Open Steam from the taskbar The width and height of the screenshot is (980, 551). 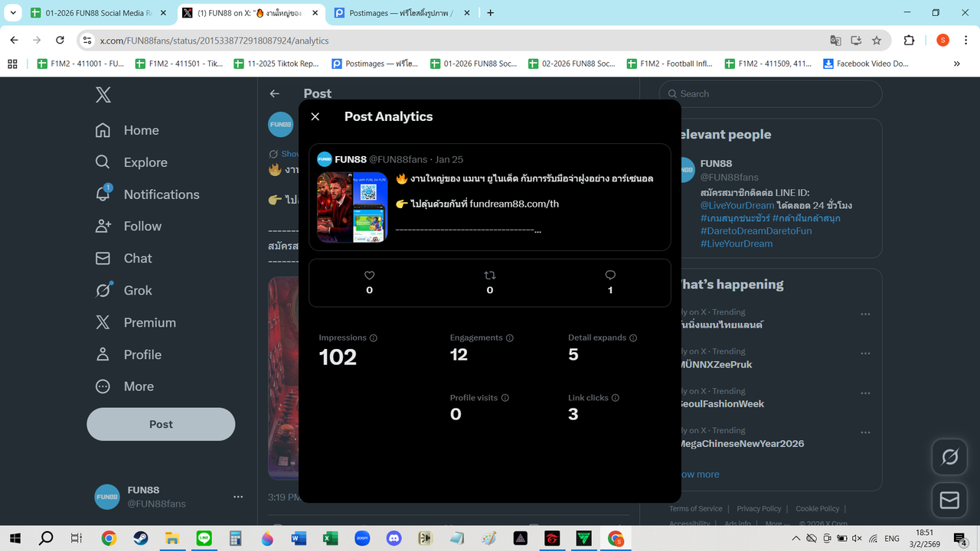[141, 539]
